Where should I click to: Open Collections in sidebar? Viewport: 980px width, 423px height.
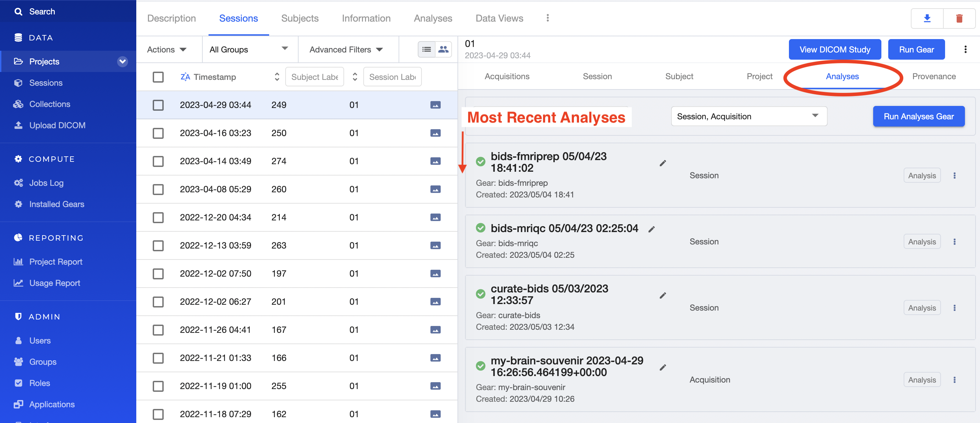coord(49,104)
